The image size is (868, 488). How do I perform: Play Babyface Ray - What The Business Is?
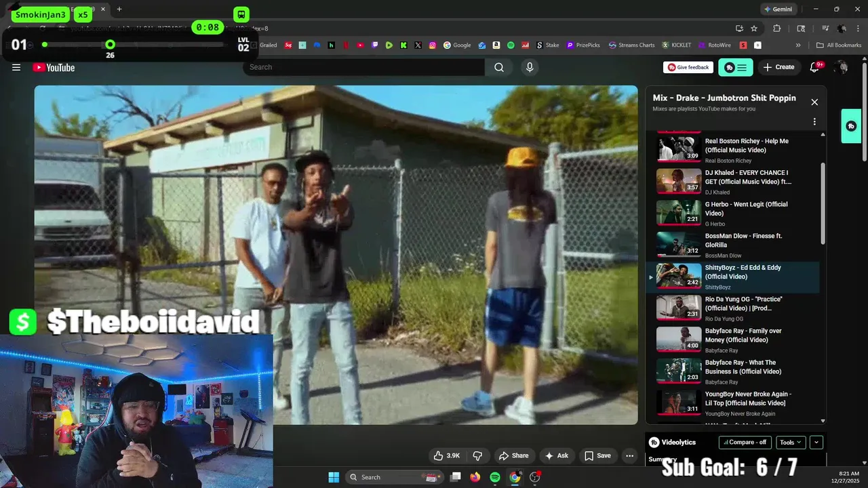click(732, 371)
